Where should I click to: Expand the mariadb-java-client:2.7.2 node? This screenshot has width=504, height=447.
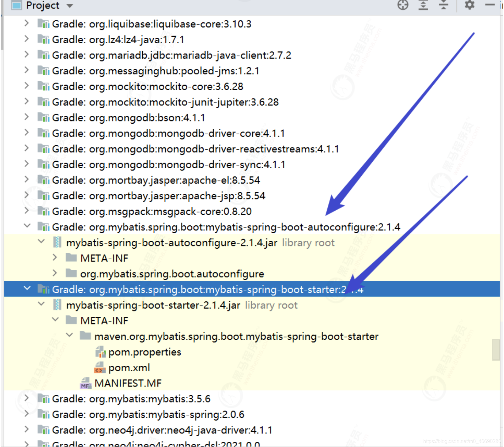pyautogui.click(x=27, y=55)
